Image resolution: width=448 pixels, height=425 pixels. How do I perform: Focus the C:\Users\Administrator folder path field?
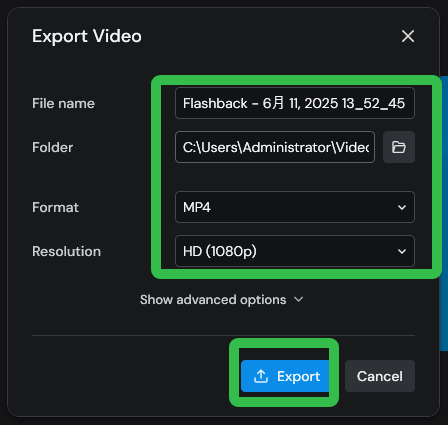(275, 147)
